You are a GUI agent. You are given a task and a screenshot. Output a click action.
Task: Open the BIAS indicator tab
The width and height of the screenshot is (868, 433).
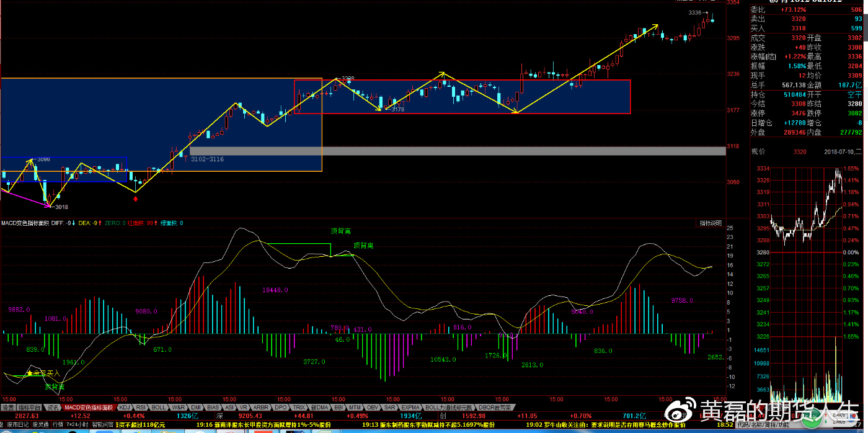pyautogui.click(x=213, y=408)
